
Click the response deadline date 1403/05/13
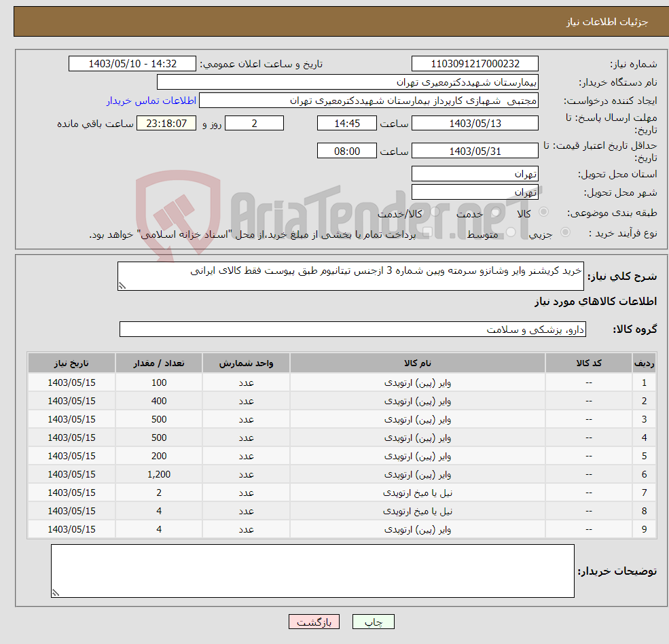coord(475,124)
